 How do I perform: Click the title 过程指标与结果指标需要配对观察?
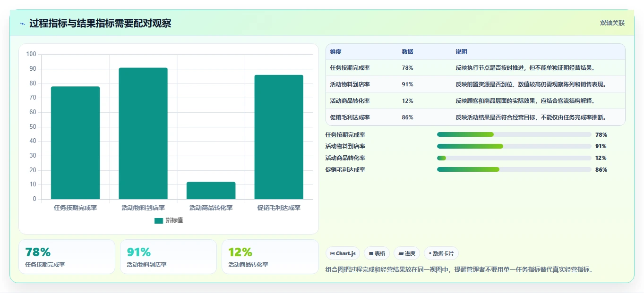point(100,23)
